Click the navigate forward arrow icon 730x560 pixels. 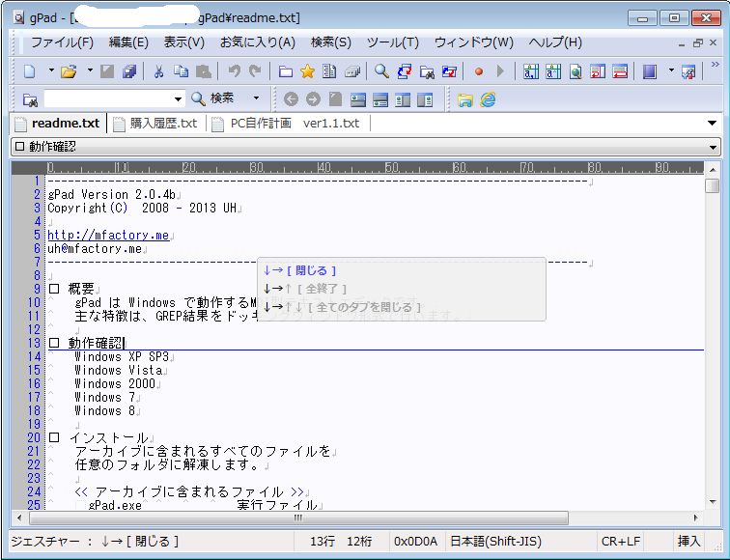[x=313, y=99]
